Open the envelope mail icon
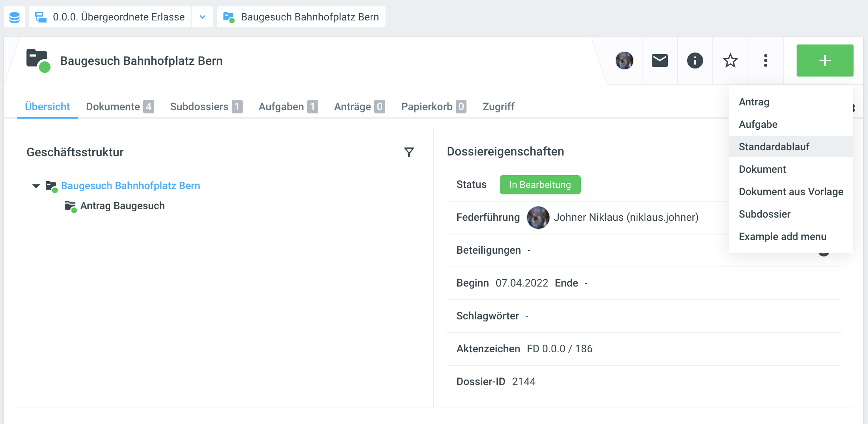This screenshot has height=424, width=868. click(x=659, y=61)
